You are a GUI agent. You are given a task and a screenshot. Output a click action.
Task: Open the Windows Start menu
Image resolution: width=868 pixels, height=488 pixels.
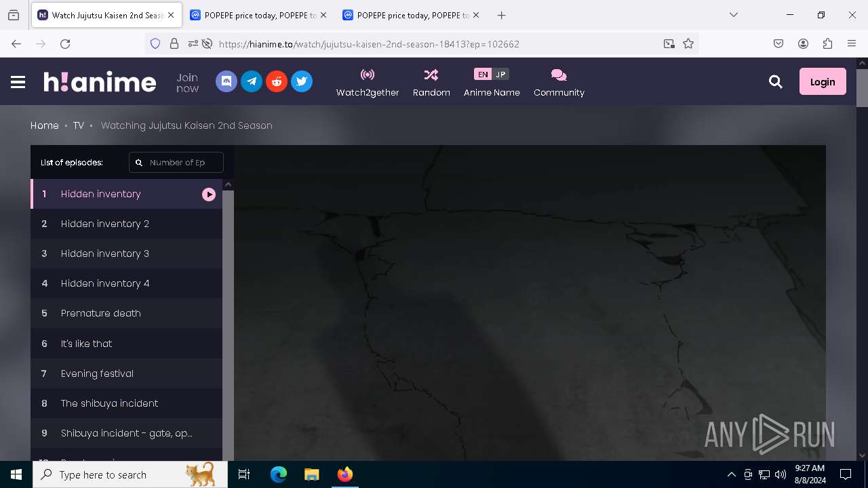coord(16,474)
